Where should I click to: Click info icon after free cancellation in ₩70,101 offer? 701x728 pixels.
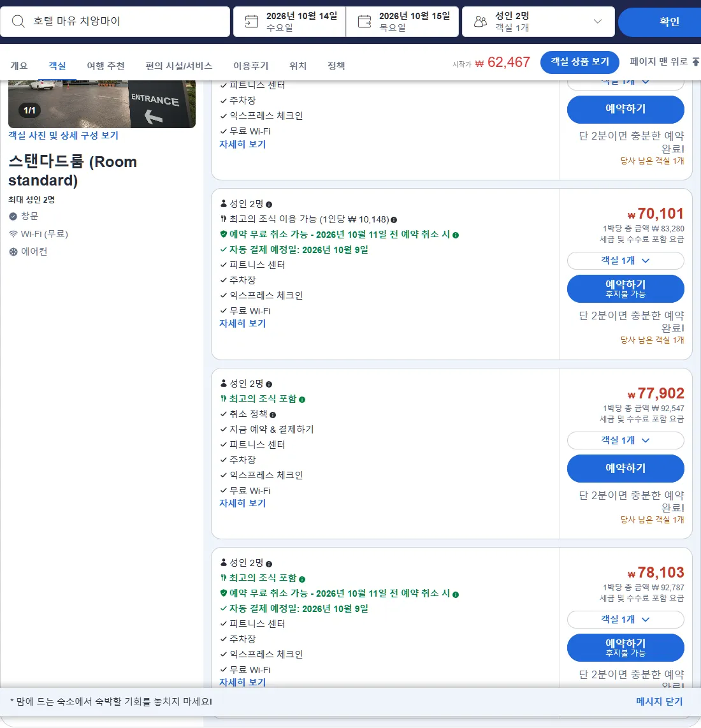[x=456, y=235]
